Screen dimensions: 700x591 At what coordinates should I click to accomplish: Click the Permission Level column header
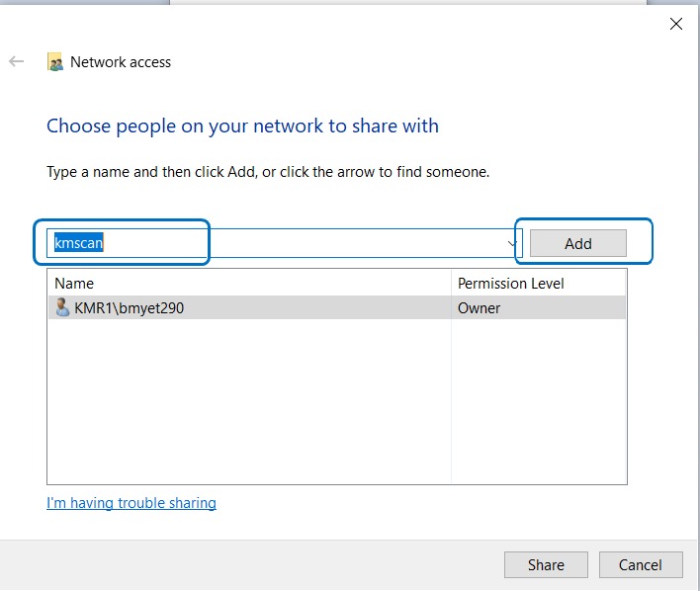coord(510,283)
